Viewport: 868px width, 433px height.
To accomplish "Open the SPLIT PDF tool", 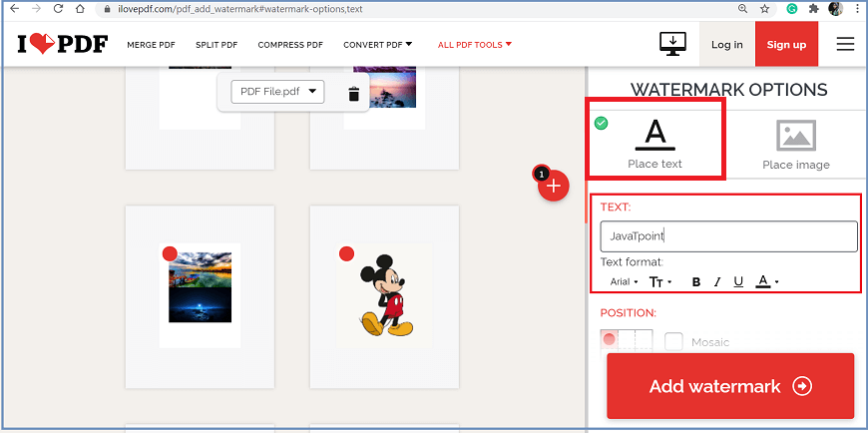I will click(217, 45).
